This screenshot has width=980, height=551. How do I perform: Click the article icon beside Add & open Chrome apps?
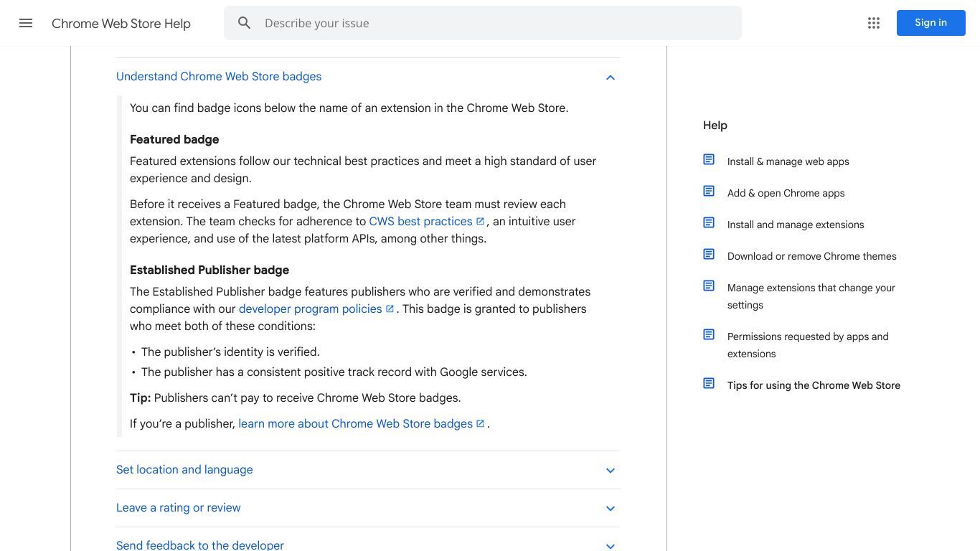709,192
